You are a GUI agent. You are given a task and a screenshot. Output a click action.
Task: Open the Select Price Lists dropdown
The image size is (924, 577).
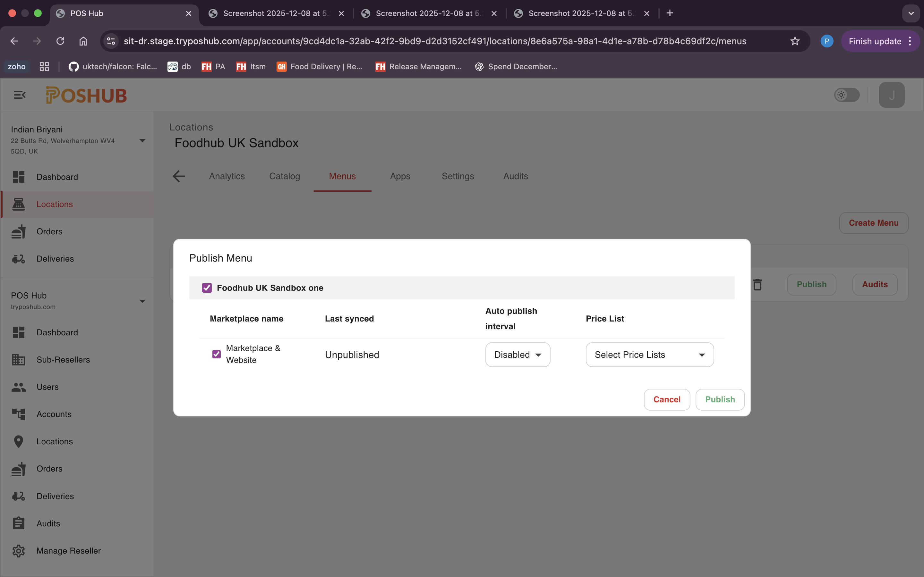[649, 355]
